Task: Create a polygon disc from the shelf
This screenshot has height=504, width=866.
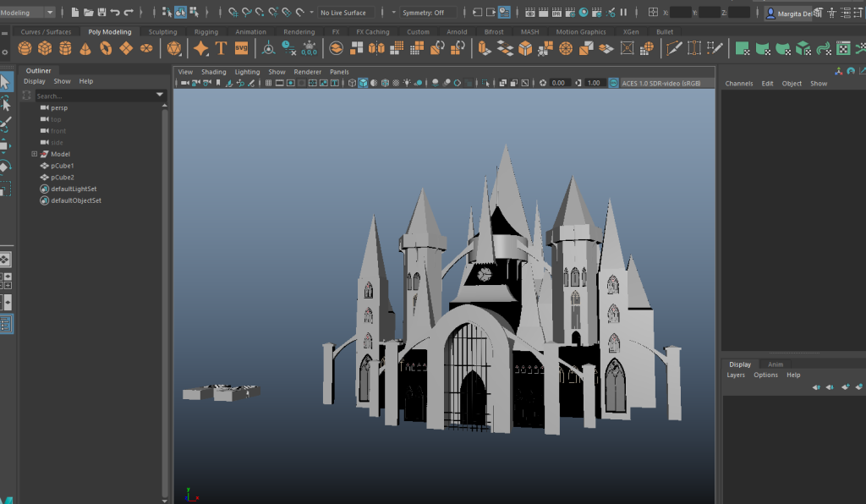Action: (x=146, y=48)
